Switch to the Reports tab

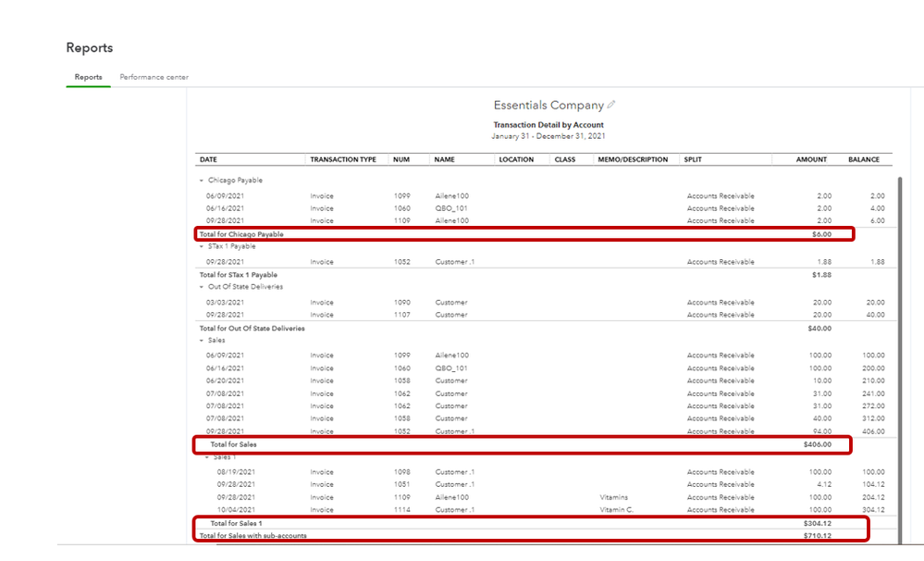point(89,77)
